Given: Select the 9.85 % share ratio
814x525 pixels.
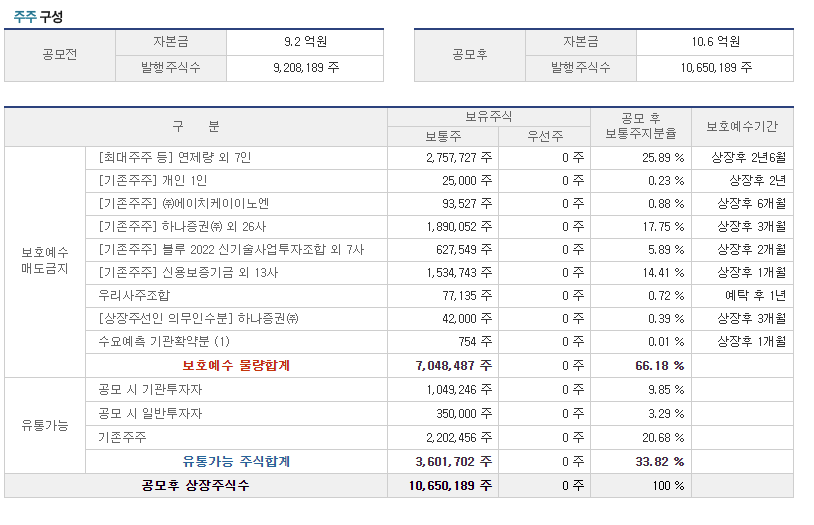Looking at the screenshot, I should click(x=641, y=389).
